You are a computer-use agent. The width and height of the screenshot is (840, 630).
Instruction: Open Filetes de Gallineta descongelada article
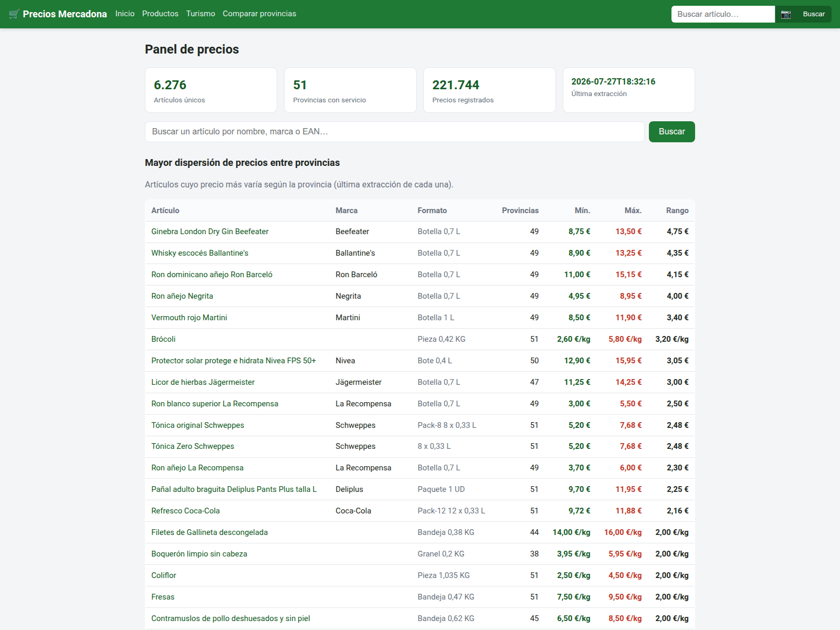pyautogui.click(x=209, y=532)
